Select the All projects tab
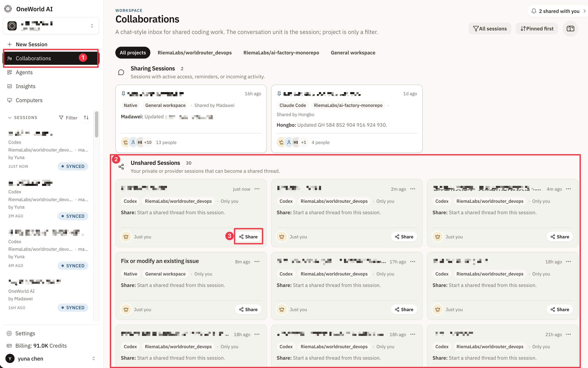Viewport: 588px width, 368px height. pyautogui.click(x=133, y=53)
